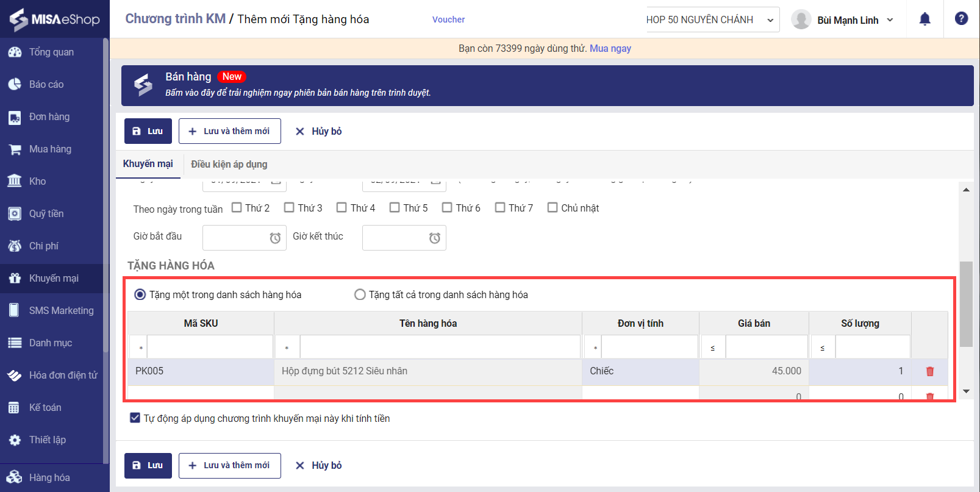This screenshot has width=980, height=492.
Task: Open Thiết lập settings in sidebar
Action: click(x=47, y=440)
